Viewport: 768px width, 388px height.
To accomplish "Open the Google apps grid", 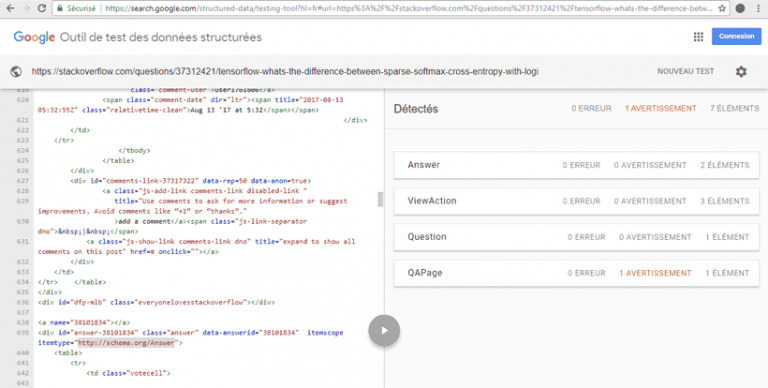I will pyautogui.click(x=698, y=37).
